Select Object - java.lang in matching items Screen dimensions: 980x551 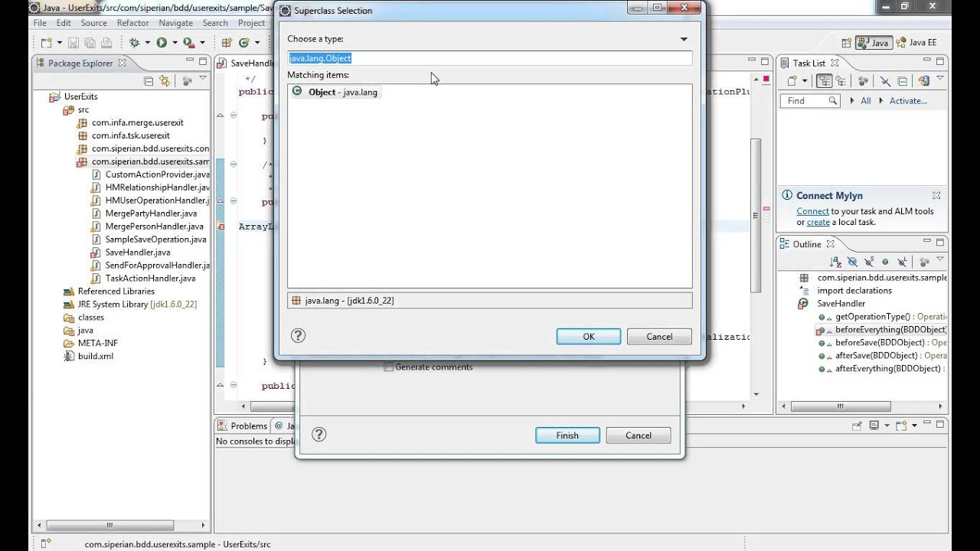[x=335, y=92]
